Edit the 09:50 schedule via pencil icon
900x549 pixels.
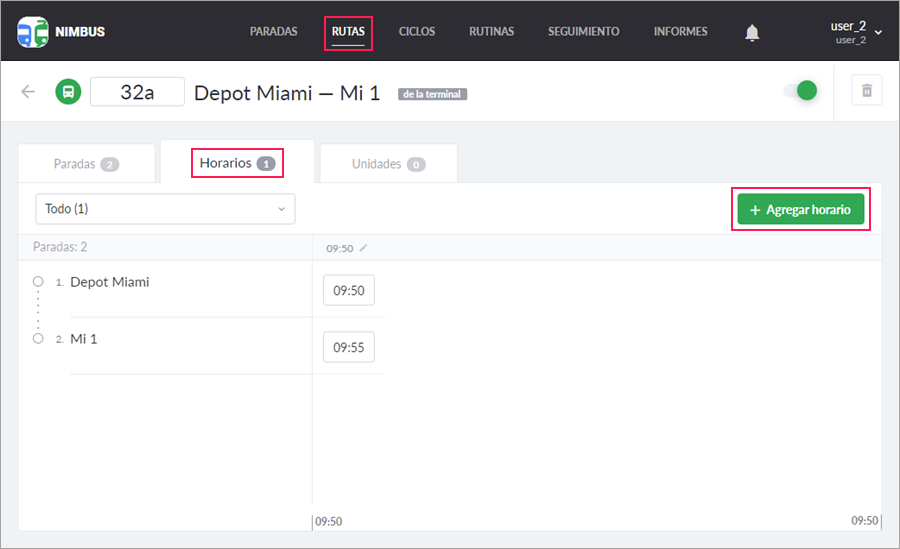tap(363, 248)
